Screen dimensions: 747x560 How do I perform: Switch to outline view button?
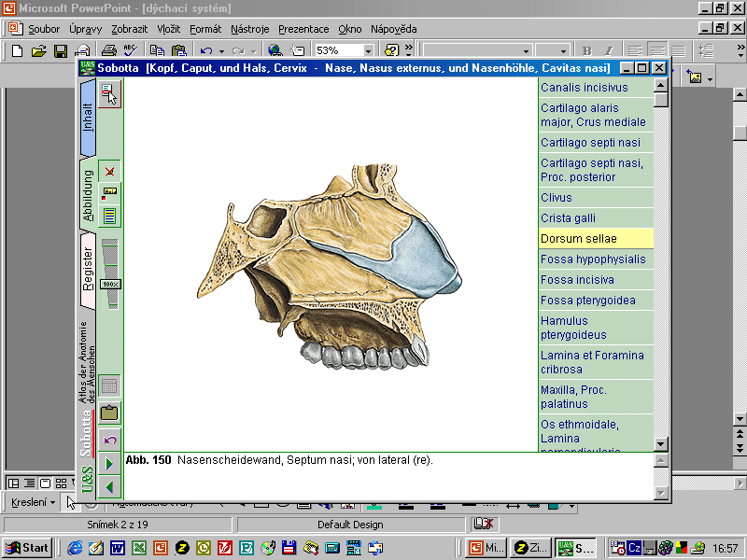[x=30, y=483]
